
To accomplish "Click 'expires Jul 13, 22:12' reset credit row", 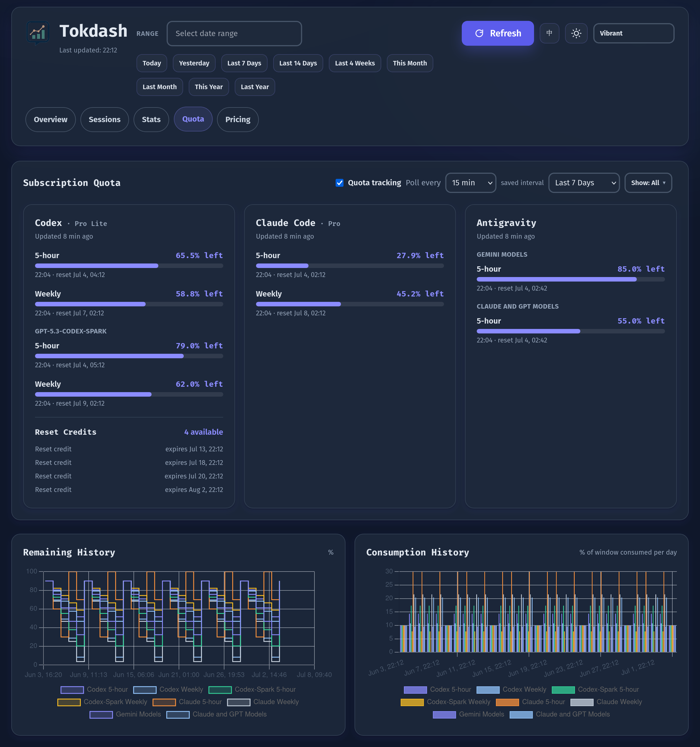I will 129,449.
